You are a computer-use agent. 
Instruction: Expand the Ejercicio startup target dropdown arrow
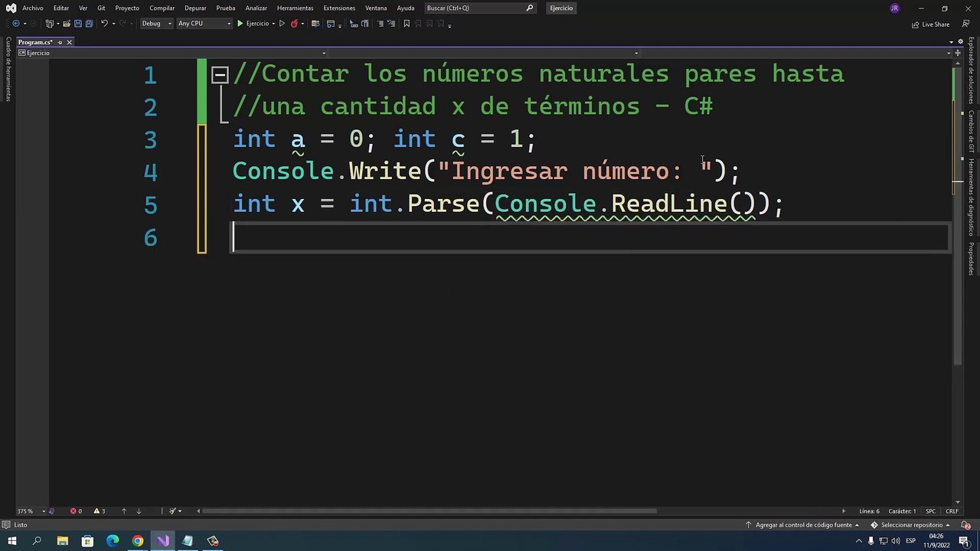(273, 24)
